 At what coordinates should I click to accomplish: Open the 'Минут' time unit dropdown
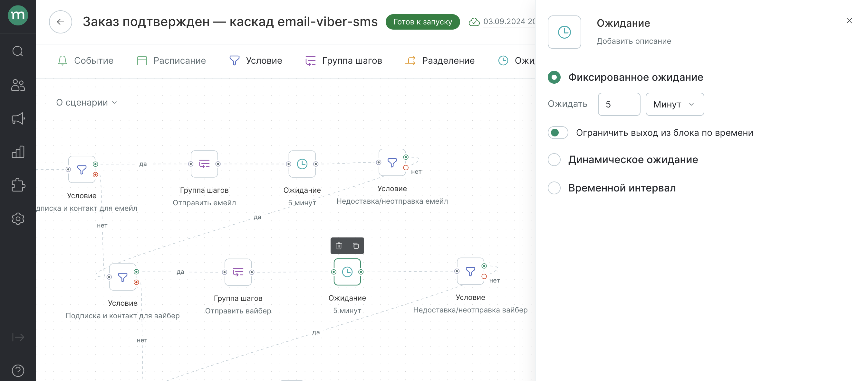[675, 104]
